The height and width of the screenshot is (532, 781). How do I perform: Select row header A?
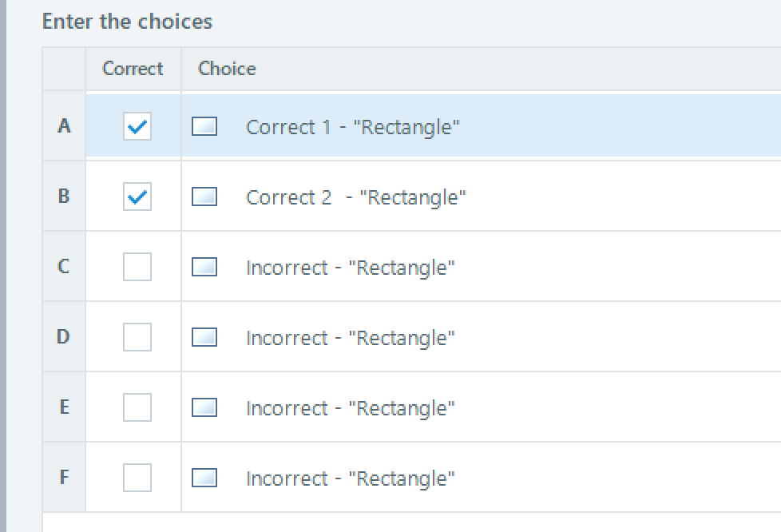coord(64,126)
